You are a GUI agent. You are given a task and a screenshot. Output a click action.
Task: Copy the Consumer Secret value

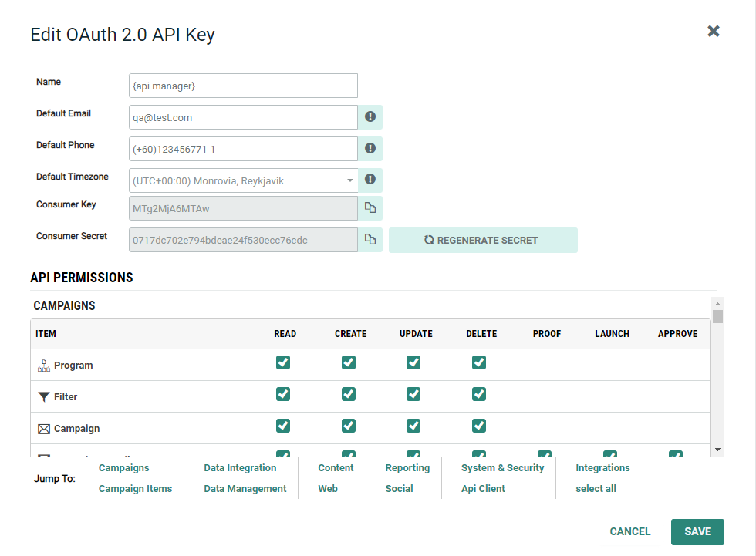[370, 240]
